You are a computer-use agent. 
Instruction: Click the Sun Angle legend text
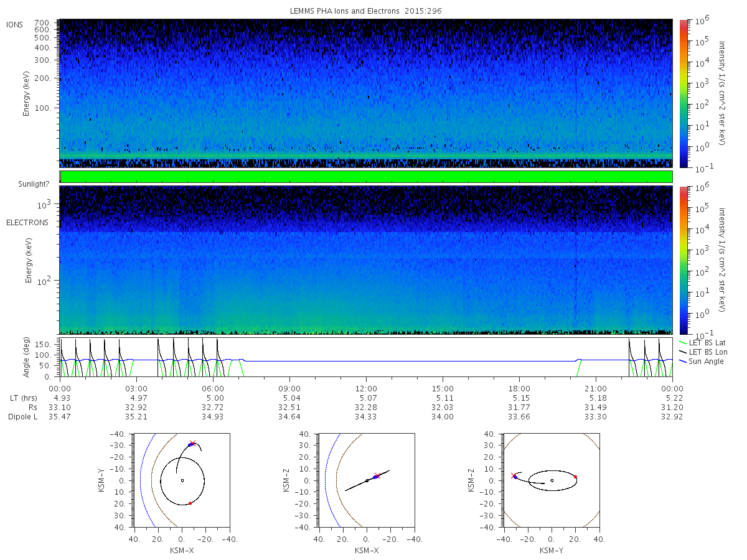pyautogui.click(x=705, y=361)
